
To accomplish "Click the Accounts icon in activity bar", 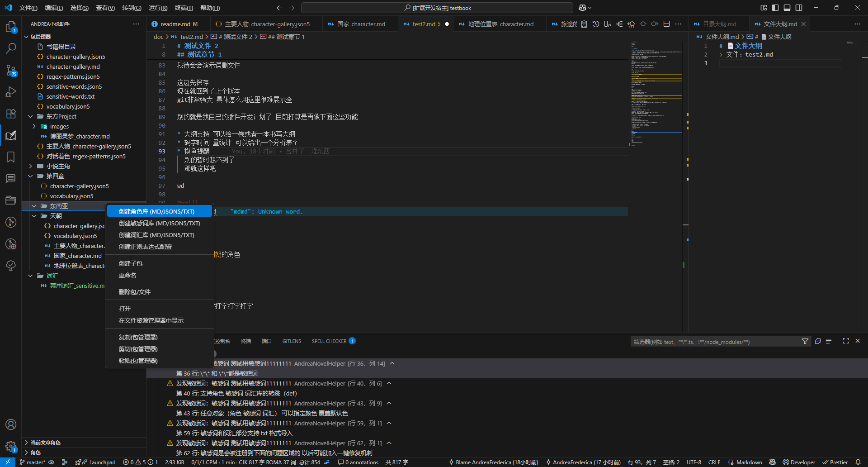I will (11, 424).
